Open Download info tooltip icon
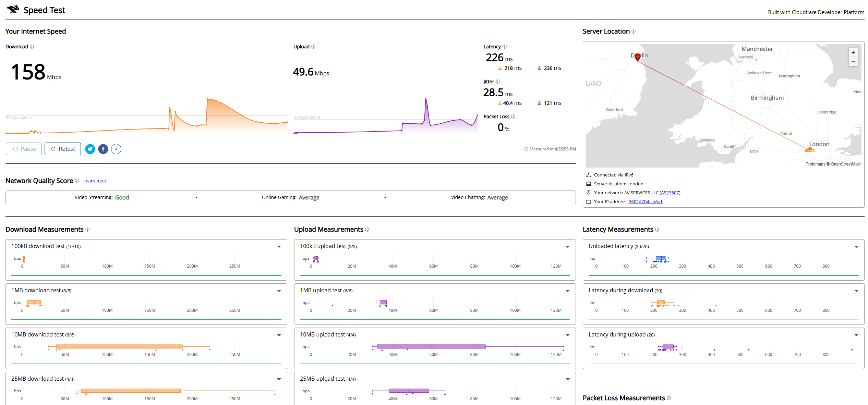This screenshot has width=868, height=405. coord(32,47)
